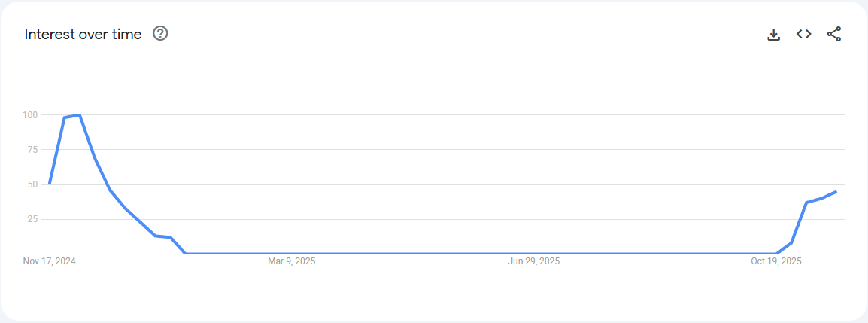Click the 25 y-axis label
The image size is (868, 323).
pyautogui.click(x=32, y=219)
